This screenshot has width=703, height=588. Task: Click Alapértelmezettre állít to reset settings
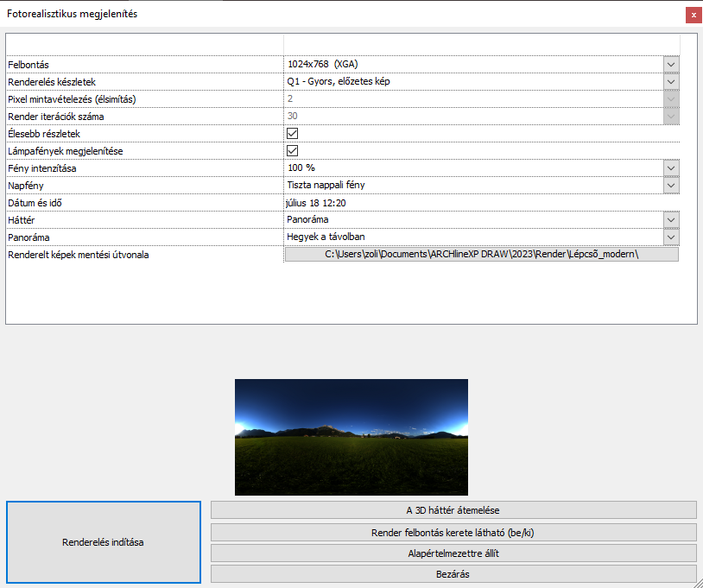[x=453, y=553]
